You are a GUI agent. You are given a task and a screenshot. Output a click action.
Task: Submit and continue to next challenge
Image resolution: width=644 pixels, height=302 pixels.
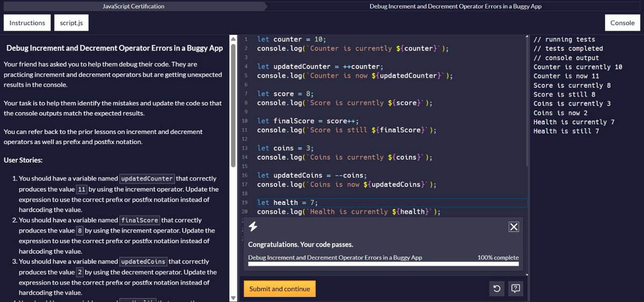click(x=280, y=289)
